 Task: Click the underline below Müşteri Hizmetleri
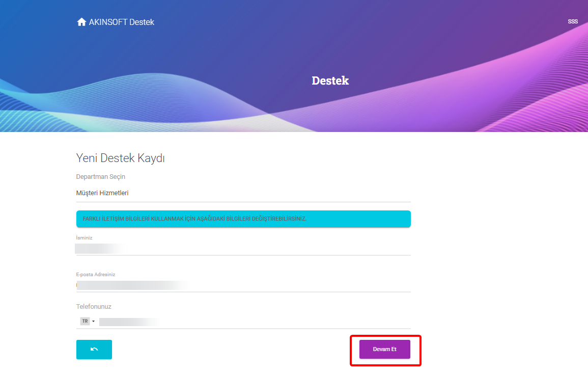coord(243,202)
